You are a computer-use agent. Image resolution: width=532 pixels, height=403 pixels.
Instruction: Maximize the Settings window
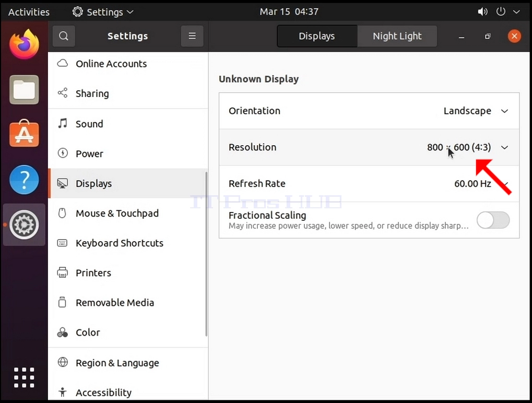488,37
